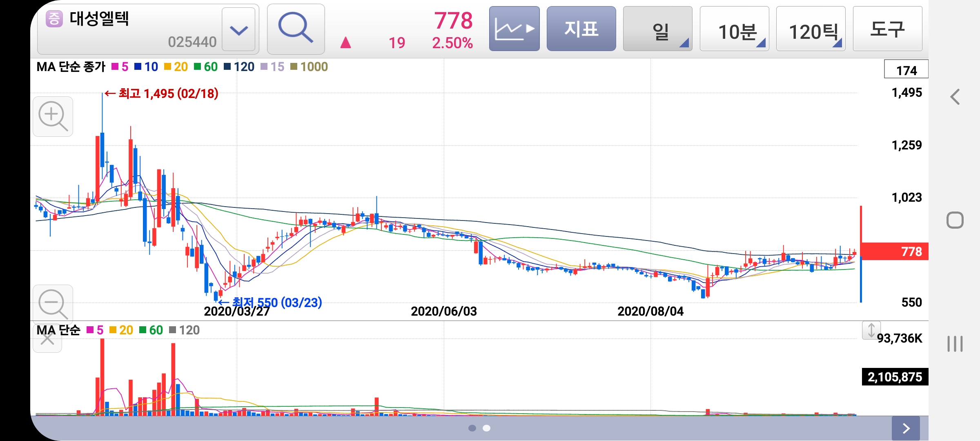The height and width of the screenshot is (441, 980).
Task: Tap the 174 candle count box
Action: (x=906, y=69)
